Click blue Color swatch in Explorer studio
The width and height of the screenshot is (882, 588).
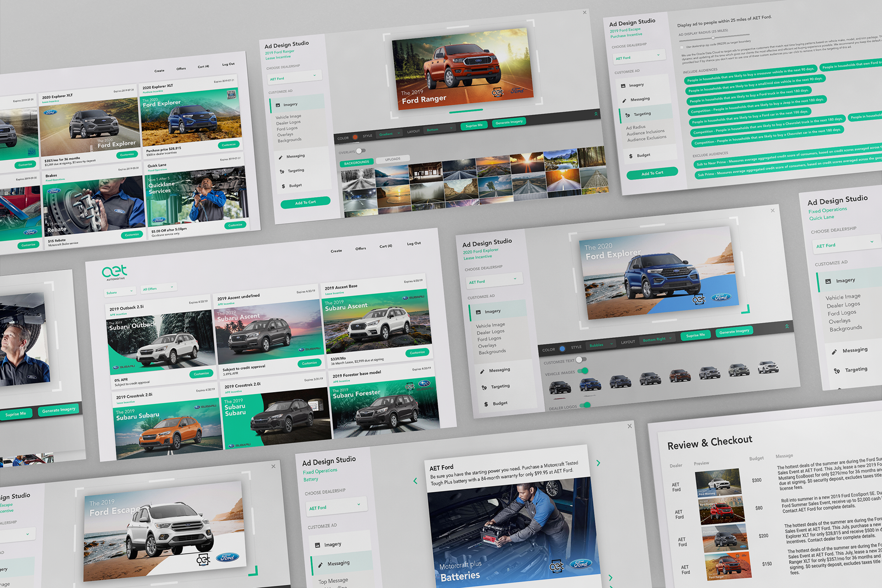point(562,349)
